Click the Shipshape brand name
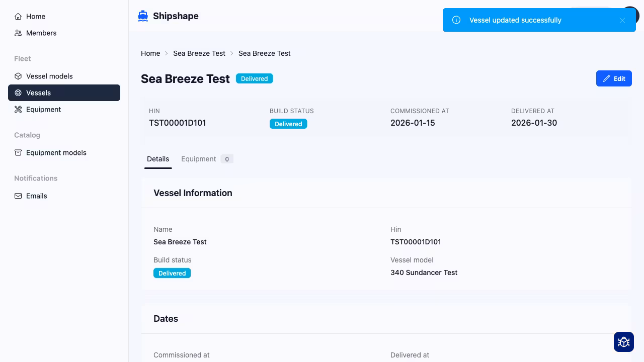The height and width of the screenshot is (362, 644). tap(176, 16)
